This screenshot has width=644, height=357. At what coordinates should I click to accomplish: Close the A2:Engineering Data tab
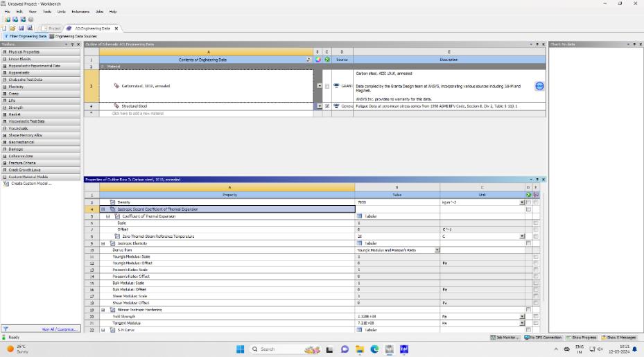click(116, 28)
